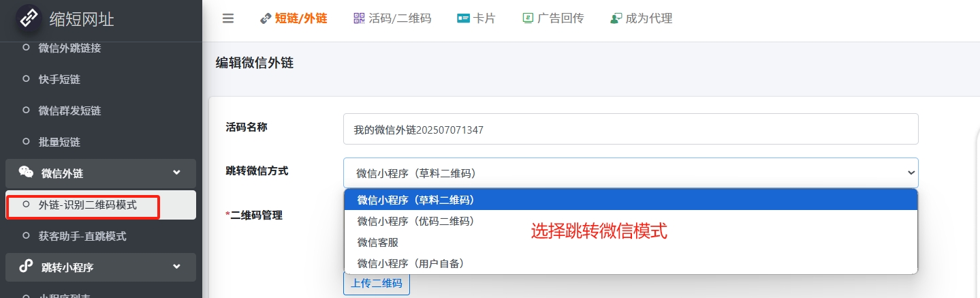Choose 微信客服 from the dropdown list
The image size is (980, 298).
click(378, 242)
